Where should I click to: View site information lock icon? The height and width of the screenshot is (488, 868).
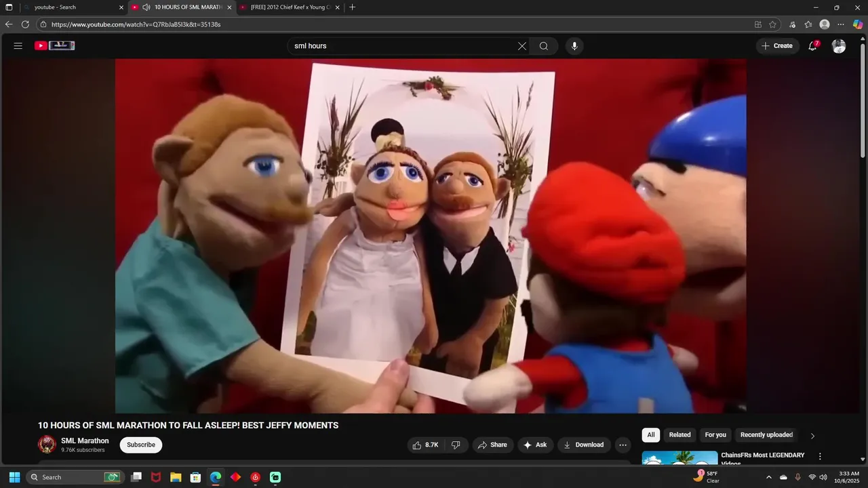coord(43,24)
